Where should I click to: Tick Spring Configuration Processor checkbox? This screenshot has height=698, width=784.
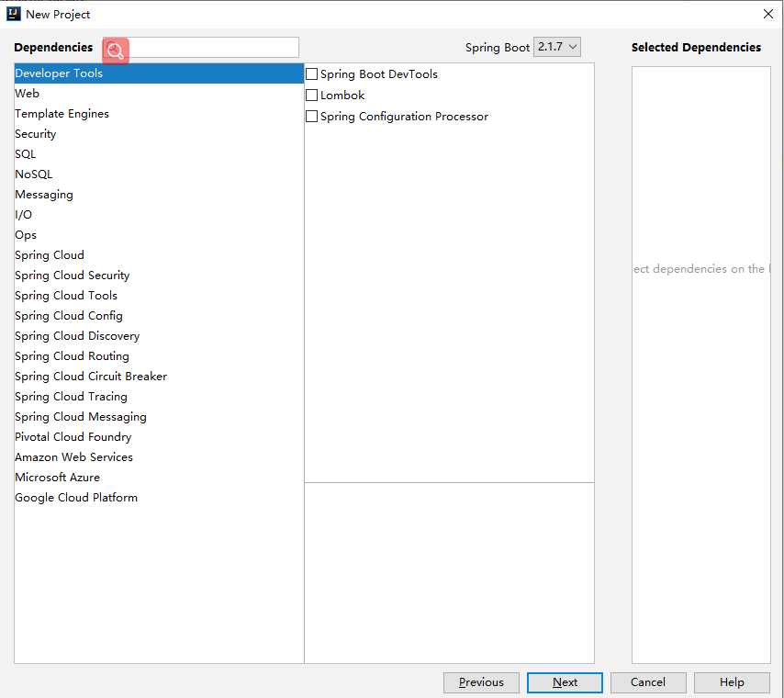(x=311, y=116)
